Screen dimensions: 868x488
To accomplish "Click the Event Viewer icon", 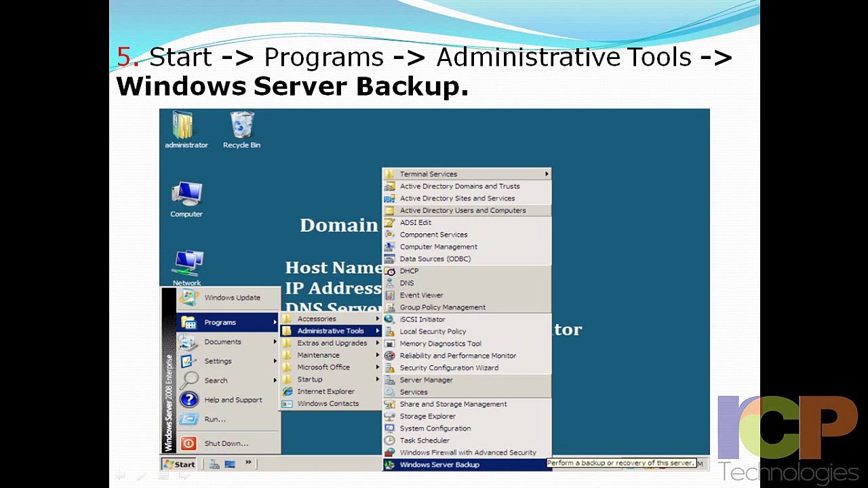I will point(389,296).
